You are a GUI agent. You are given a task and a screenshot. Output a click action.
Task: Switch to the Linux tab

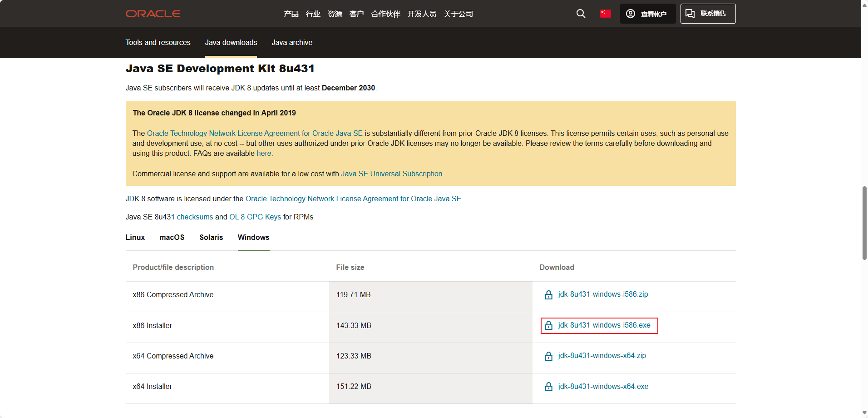(135, 238)
